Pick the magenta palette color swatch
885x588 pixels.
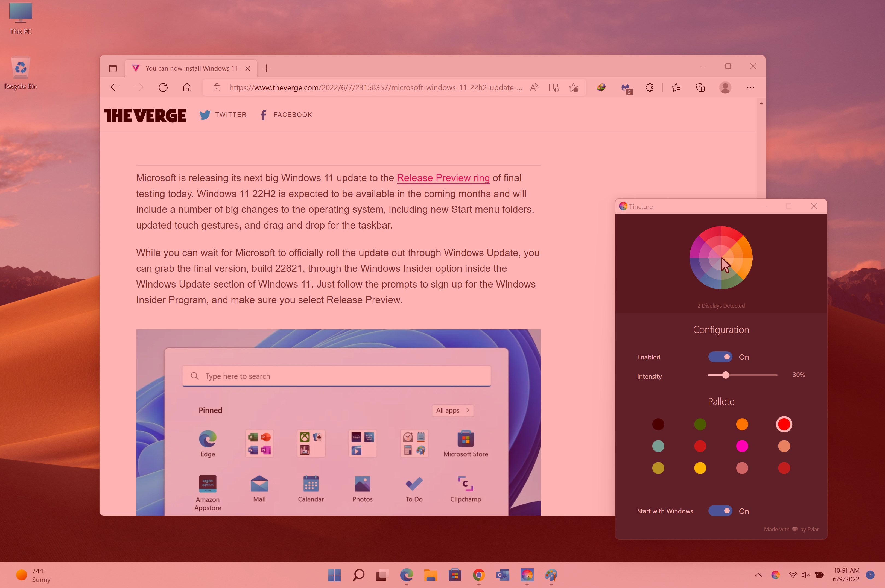coord(742,446)
